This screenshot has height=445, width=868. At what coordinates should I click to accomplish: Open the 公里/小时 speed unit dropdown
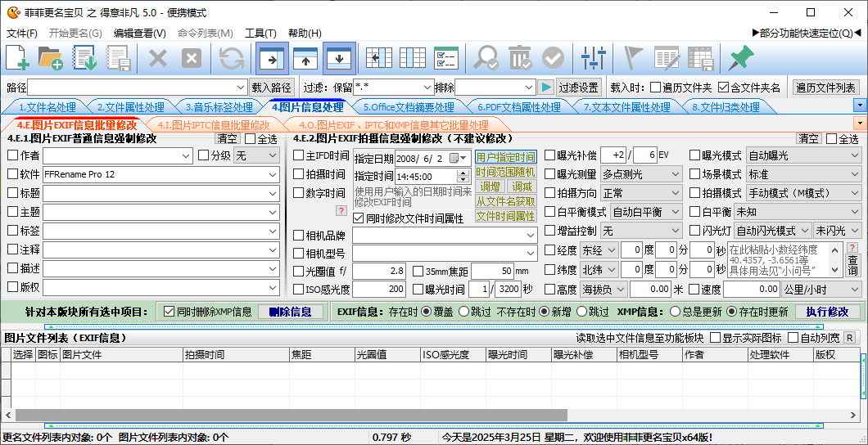(x=821, y=289)
